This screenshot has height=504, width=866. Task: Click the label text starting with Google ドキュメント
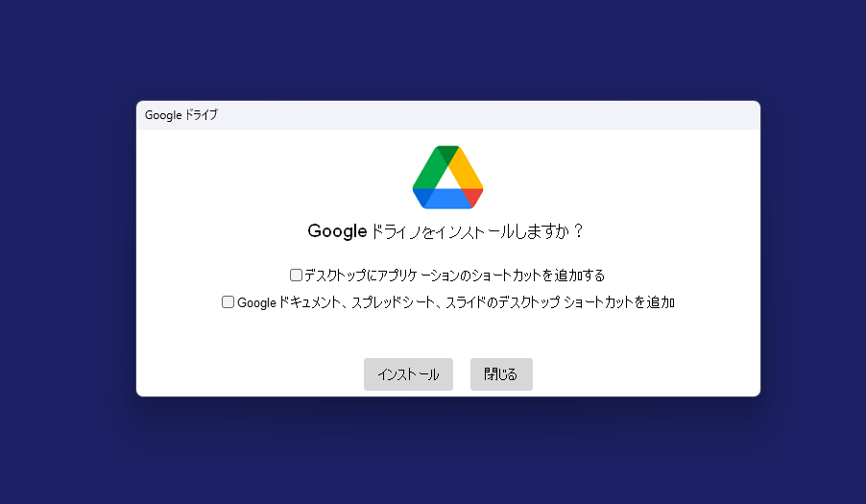pos(456,302)
